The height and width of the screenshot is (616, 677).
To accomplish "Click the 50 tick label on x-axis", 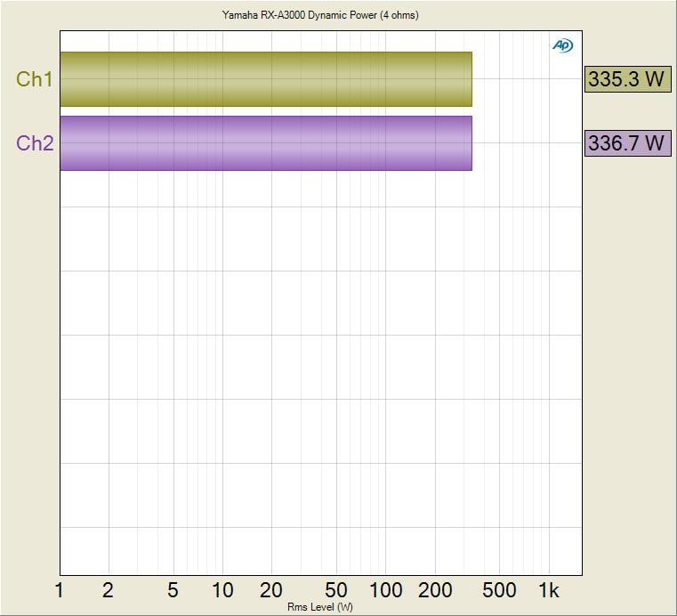I will tap(336, 590).
